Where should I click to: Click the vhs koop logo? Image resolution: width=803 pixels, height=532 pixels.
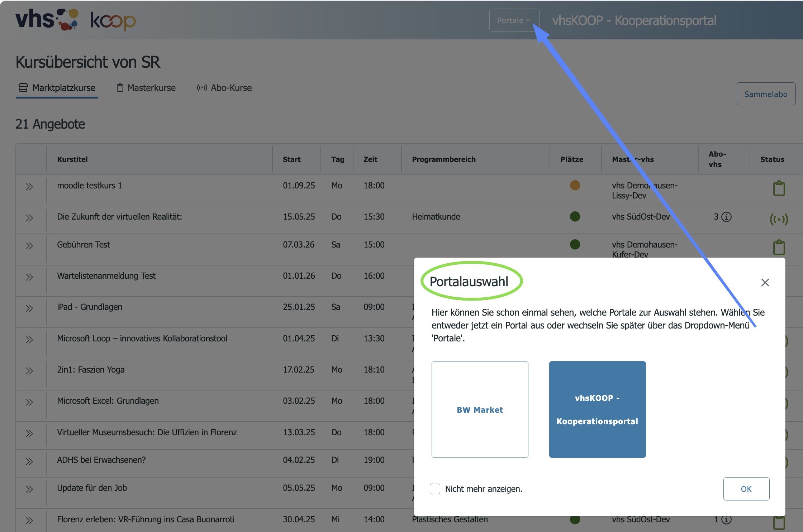coord(75,20)
